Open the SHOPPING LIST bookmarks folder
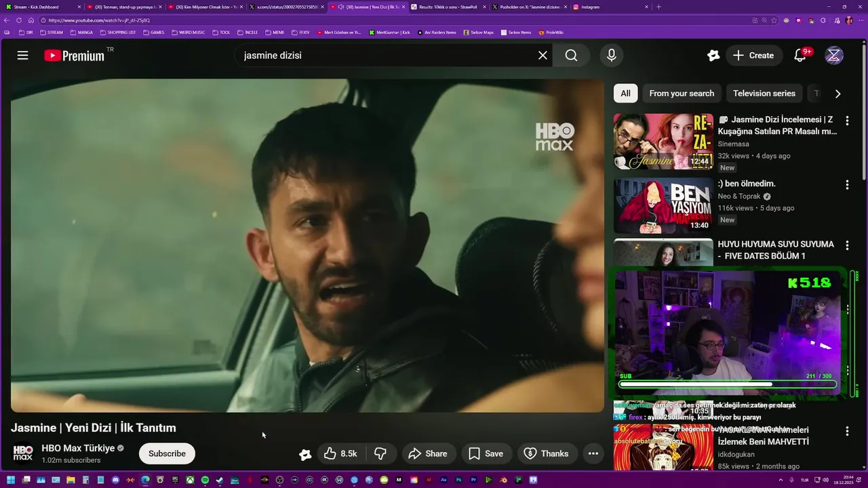 117,32
